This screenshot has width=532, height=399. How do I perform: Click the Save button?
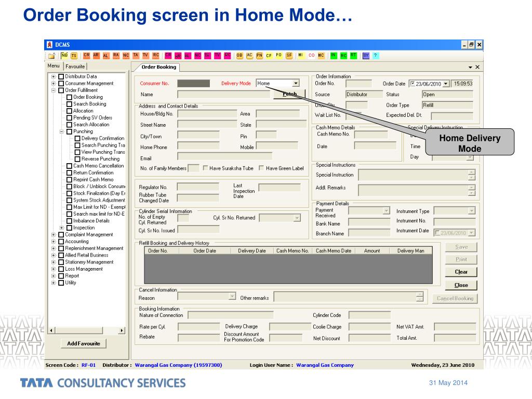(461, 247)
